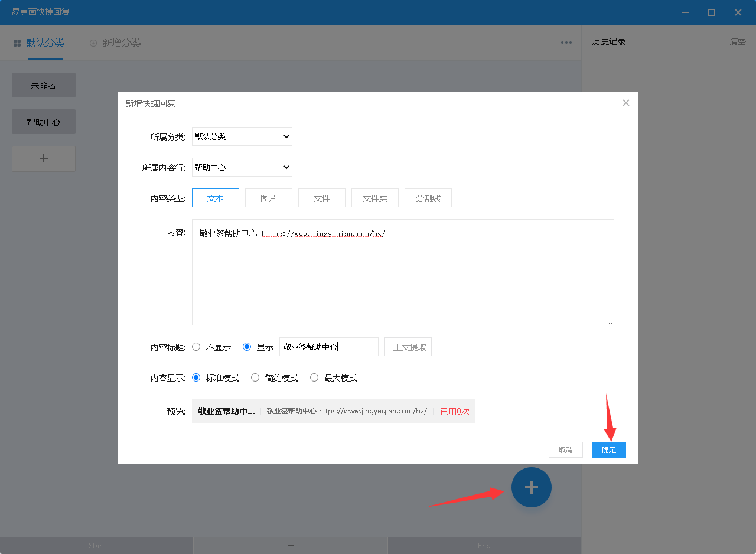Select the 分割线 content type
The image size is (756, 554).
(428, 198)
